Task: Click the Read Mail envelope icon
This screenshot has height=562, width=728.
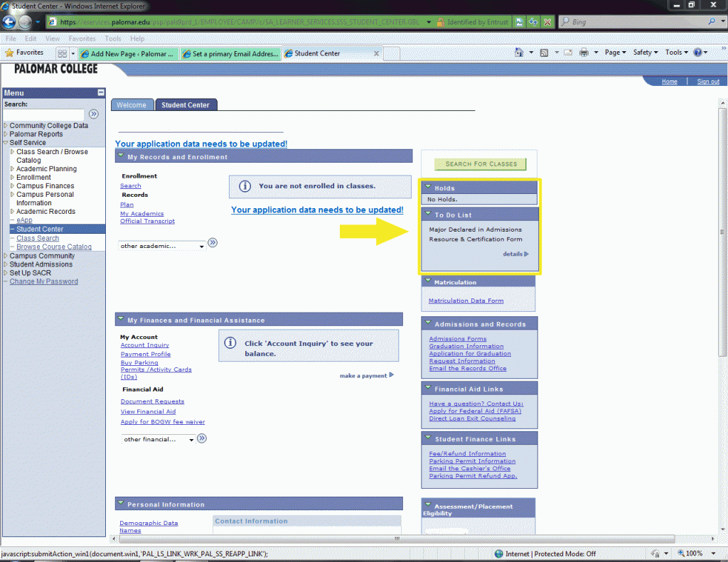Action: click(x=568, y=53)
